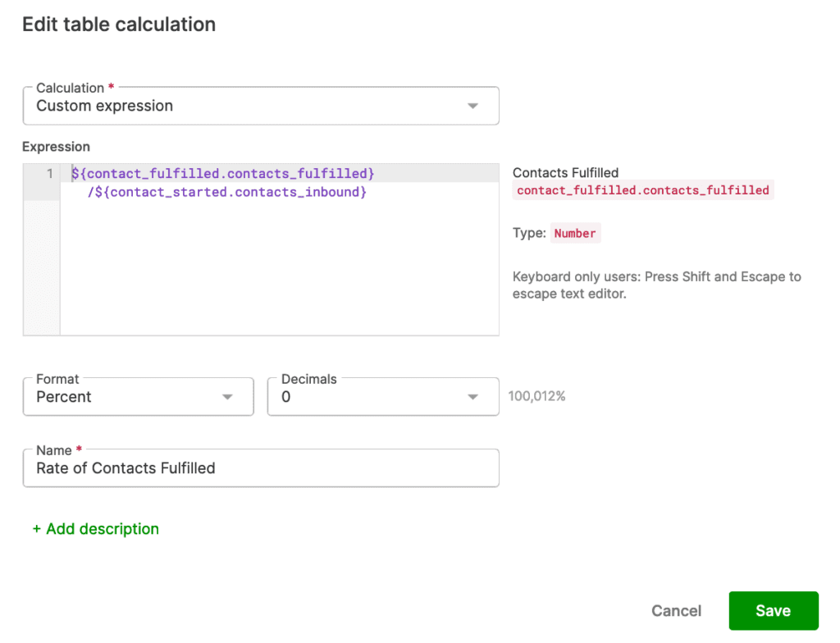Click the Name field with Rate of Contacts Fulfilled
Image resolution: width=840 pixels, height=643 pixels.
tap(261, 467)
